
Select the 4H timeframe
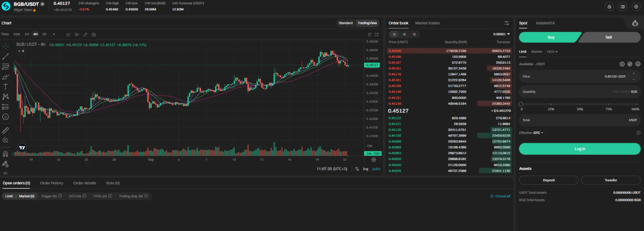(x=35, y=34)
